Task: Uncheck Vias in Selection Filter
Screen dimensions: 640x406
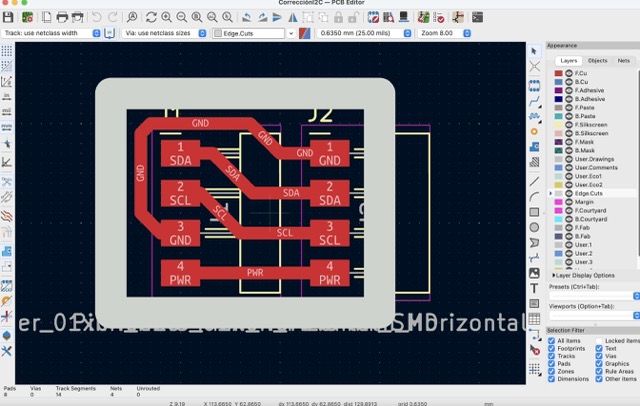Action: point(599,356)
